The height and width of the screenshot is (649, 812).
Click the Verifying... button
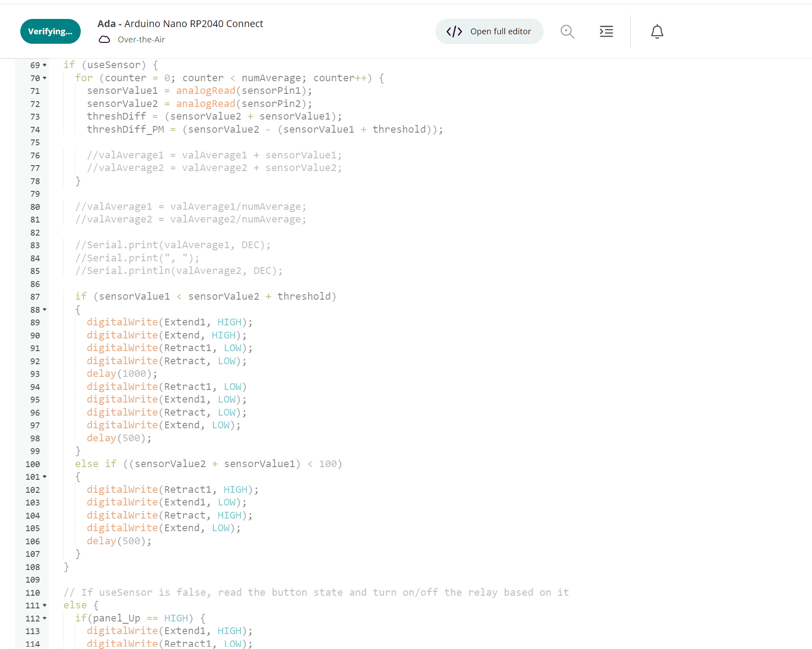[50, 32]
